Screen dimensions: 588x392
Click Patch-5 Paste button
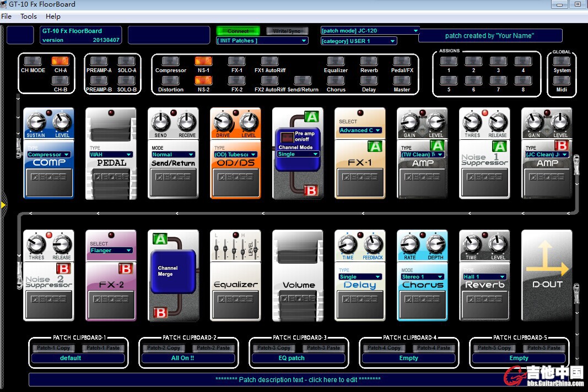[544, 348]
